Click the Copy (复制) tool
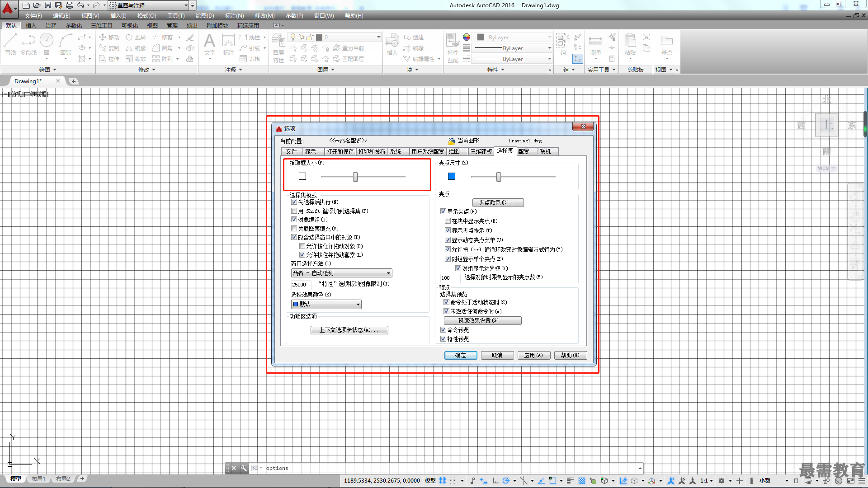Screen dimensions: 868x488 (x=109, y=48)
